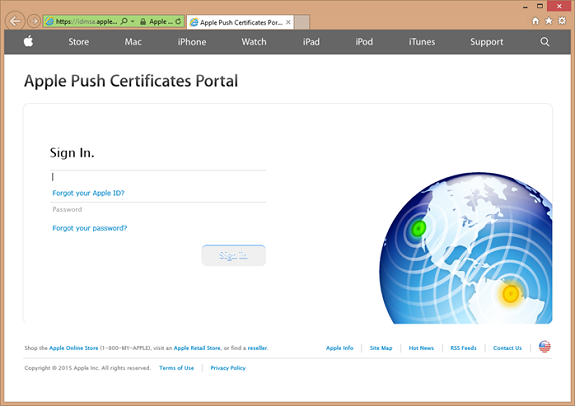Image resolution: width=575 pixels, height=406 pixels.
Task: Open favorites star icon
Action: click(x=549, y=21)
